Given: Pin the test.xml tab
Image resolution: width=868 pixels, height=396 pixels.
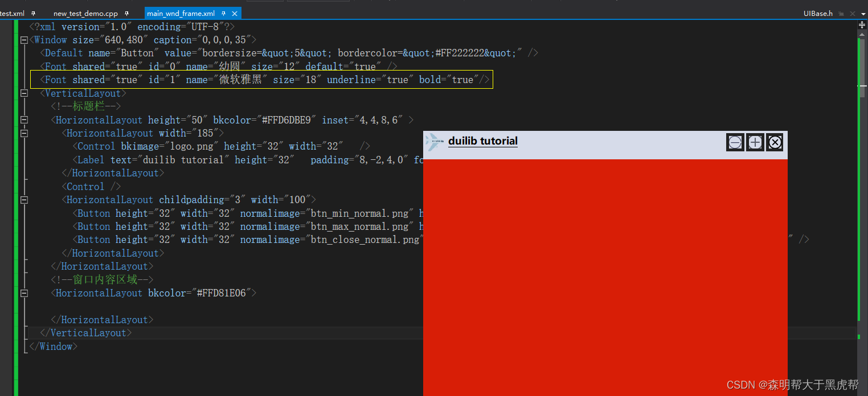Looking at the screenshot, I should (x=34, y=13).
